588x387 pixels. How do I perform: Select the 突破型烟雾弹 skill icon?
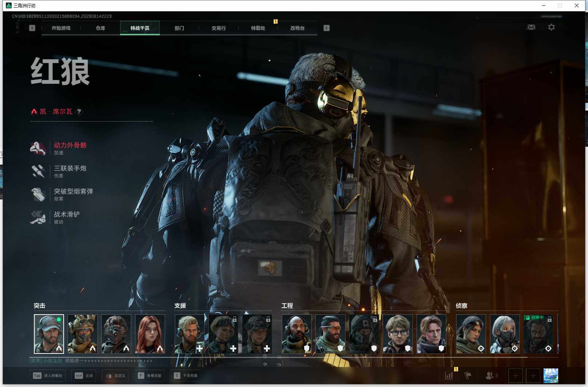coord(38,194)
